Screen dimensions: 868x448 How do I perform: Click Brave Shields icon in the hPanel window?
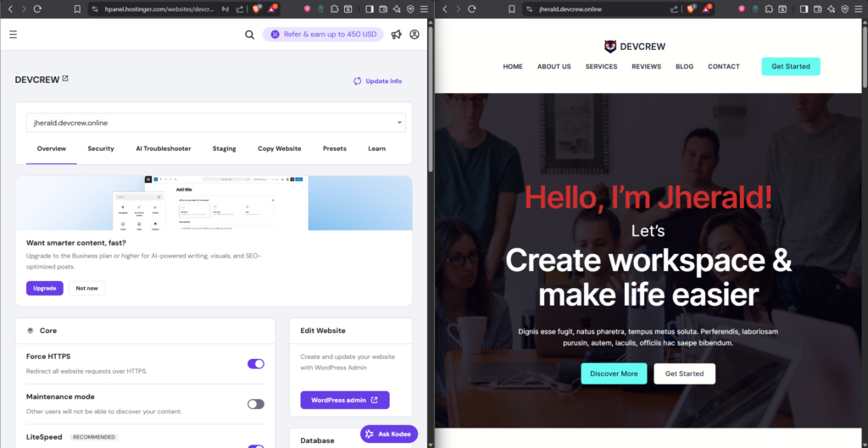pyautogui.click(x=257, y=8)
